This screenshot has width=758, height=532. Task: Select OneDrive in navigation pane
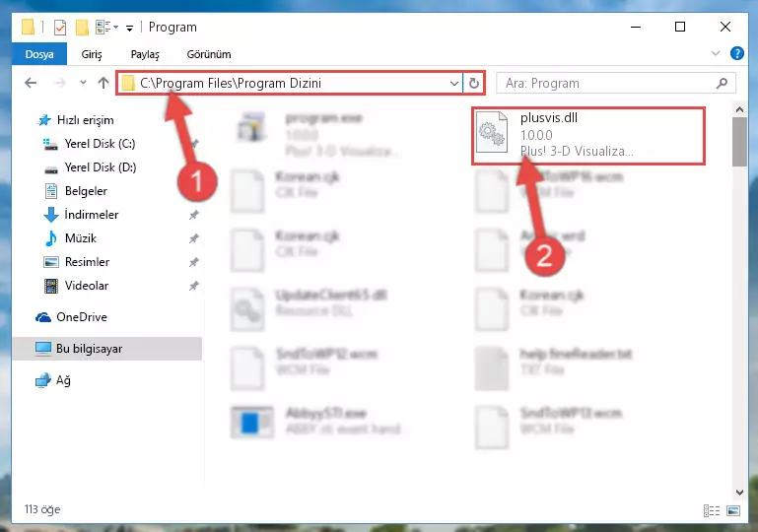pos(71,317)
